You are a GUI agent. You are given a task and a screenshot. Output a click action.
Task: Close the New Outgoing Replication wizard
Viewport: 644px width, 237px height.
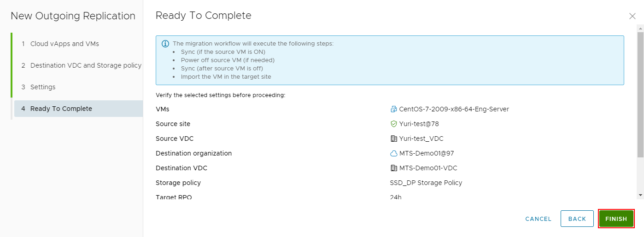(x=632, y=16)
